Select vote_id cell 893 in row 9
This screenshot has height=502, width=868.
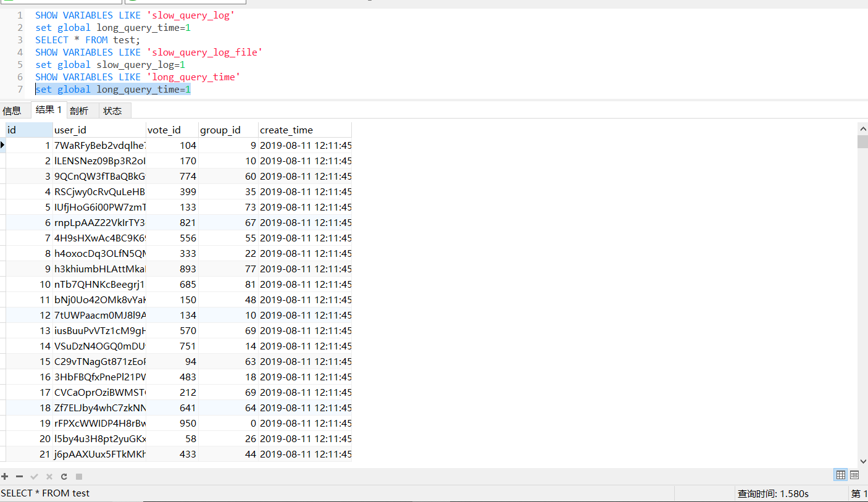(x=172, y=269)
